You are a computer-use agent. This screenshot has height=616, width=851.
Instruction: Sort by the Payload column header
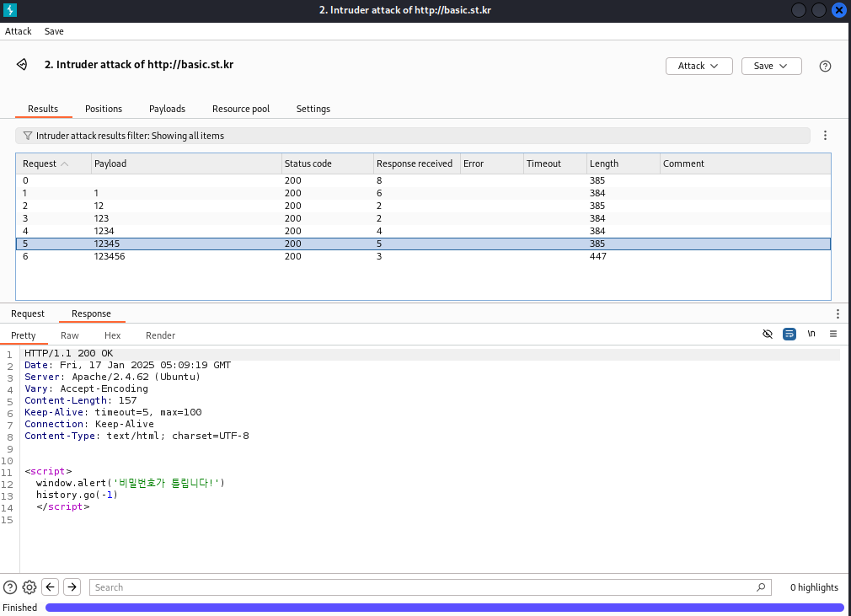(187, 164)
